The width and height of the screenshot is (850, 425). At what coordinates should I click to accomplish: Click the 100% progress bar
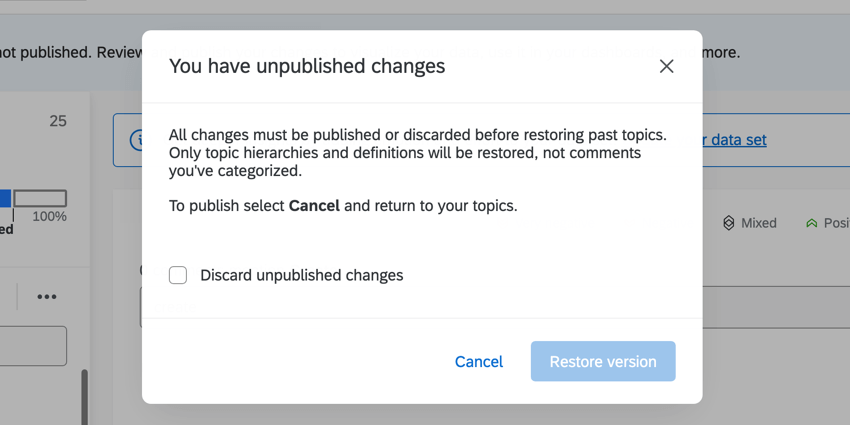click(x=41, y=199)
